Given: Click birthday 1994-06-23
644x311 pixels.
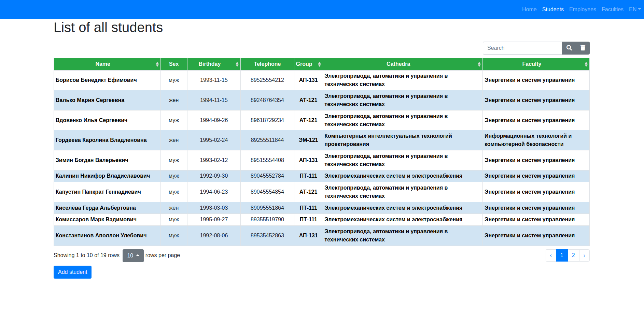Looking at the screenshot, I should pos(214,192).
